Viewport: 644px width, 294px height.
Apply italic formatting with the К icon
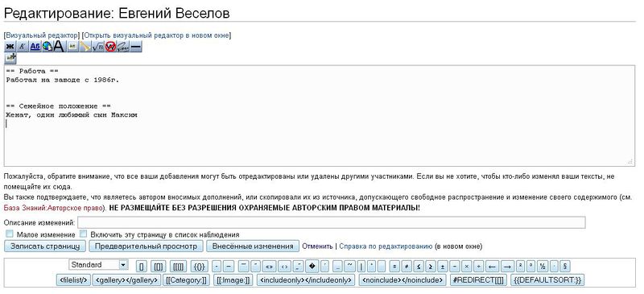click(23, 47)
